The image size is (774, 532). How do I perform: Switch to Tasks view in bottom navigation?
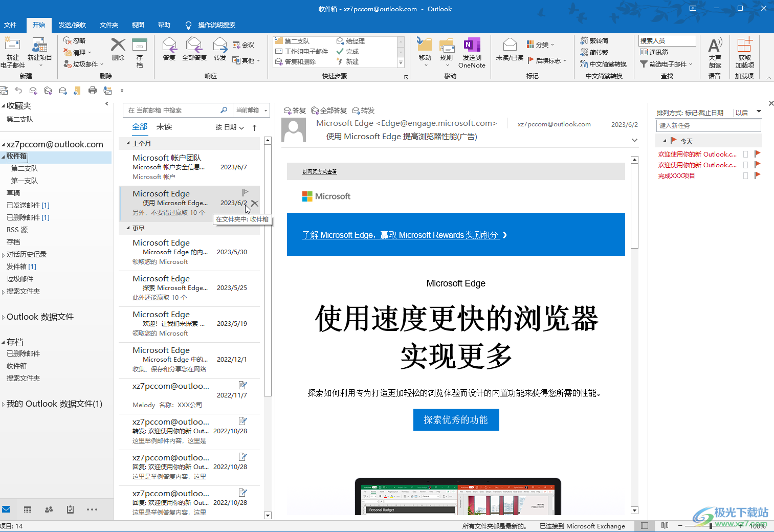pyautogui.click(x=71, y=509)
